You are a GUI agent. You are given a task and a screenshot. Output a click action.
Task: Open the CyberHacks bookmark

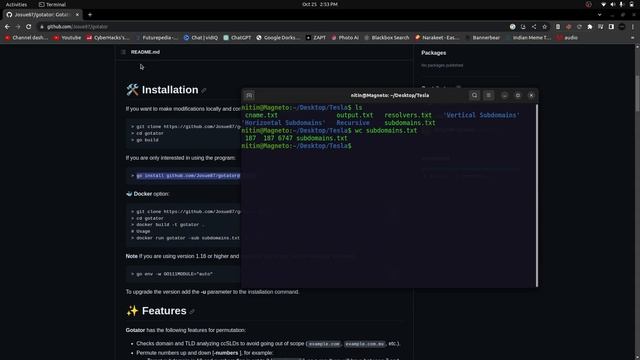point(108,38)
